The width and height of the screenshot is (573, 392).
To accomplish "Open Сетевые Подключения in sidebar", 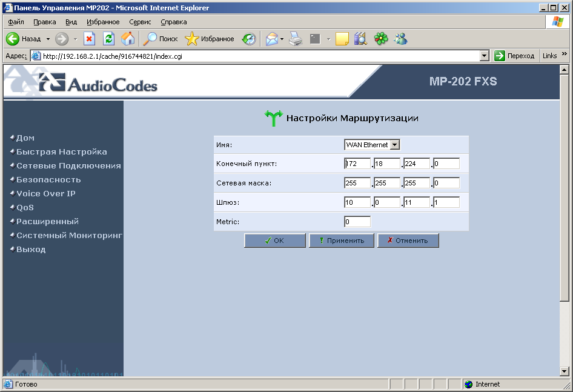I will coord(68,165).
